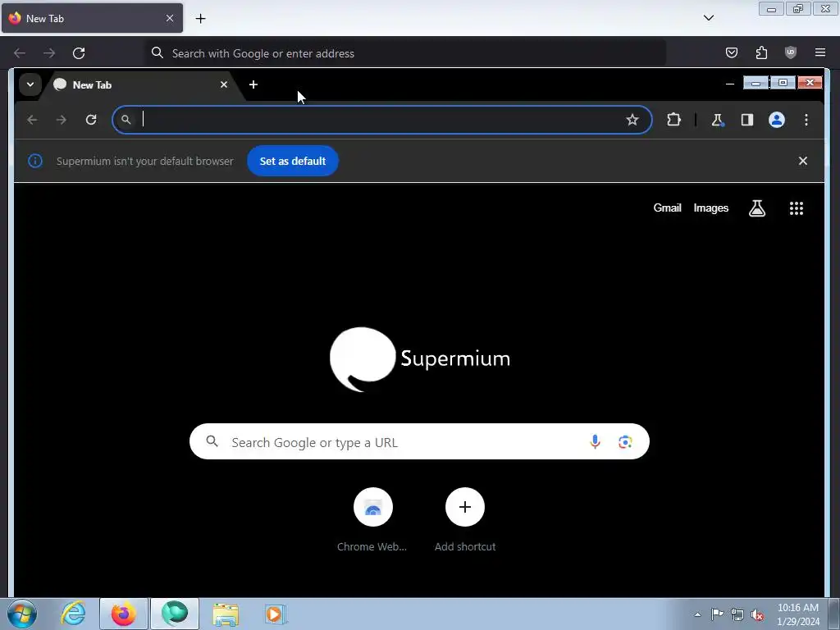Click Supermium forward navigation arrow
840x630 pixels.
pos(61,120)
